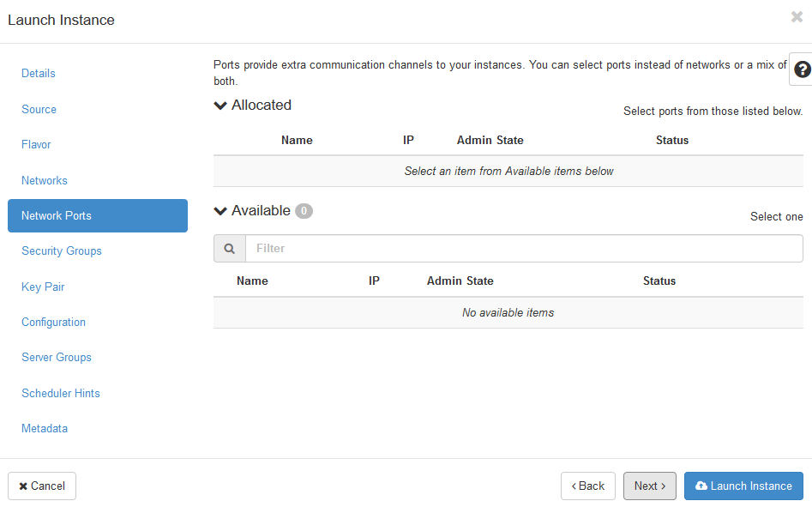Click Available table Status header
Image resolution: width=812 pixels, height=507 pixels.
pyautogui.click(x=659, y=281)
